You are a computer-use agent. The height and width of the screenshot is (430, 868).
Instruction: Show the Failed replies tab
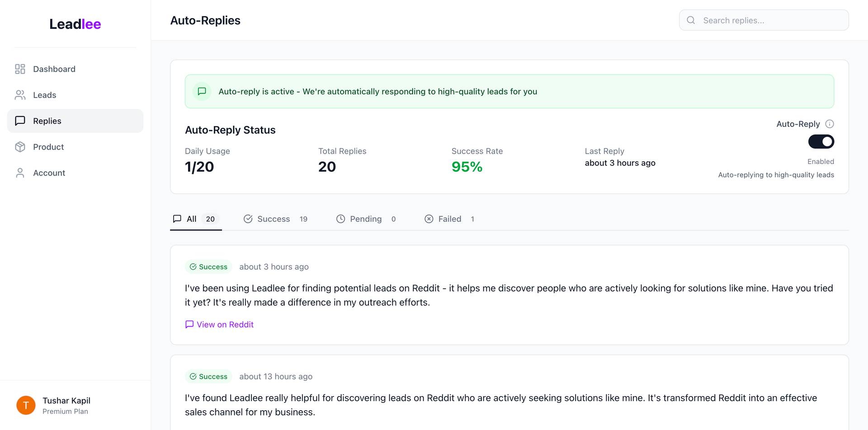[x=449, y=219]
